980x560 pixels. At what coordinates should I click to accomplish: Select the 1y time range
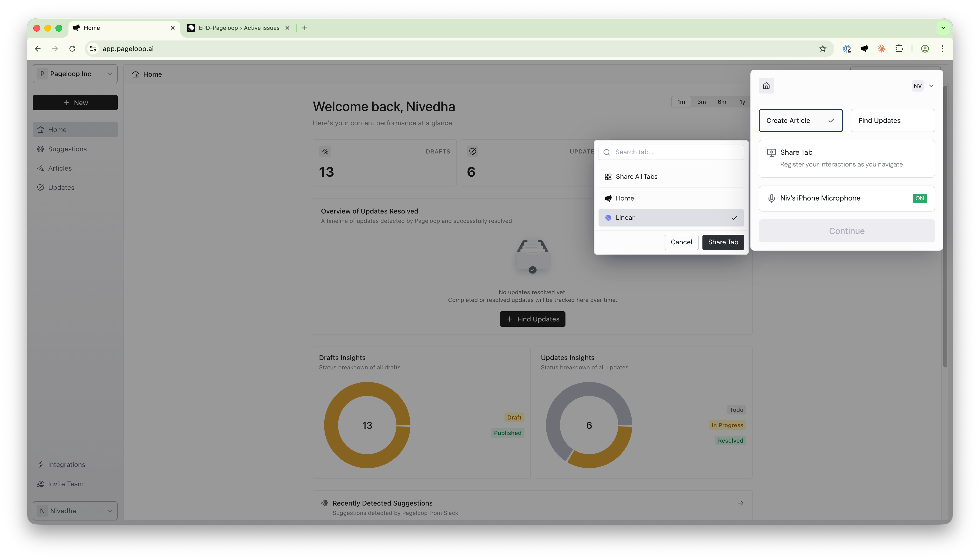pyautogui.click(x=742, y=102)
